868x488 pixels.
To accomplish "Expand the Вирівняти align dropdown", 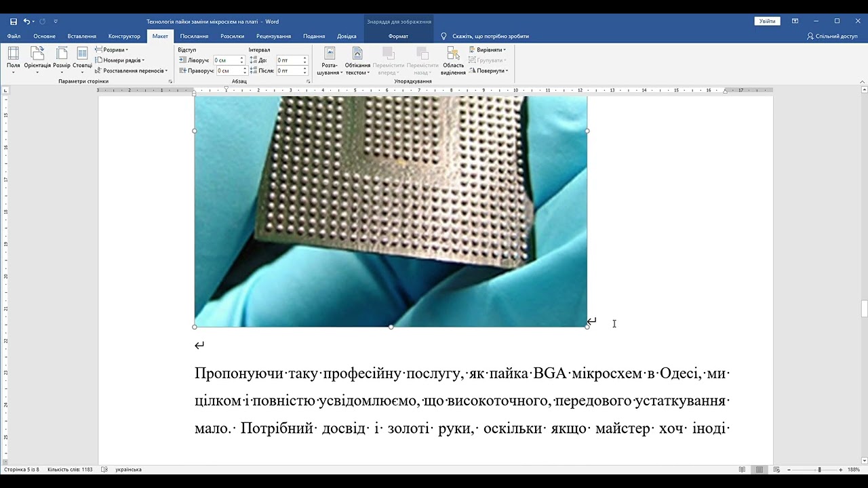I will click(487, 49).
